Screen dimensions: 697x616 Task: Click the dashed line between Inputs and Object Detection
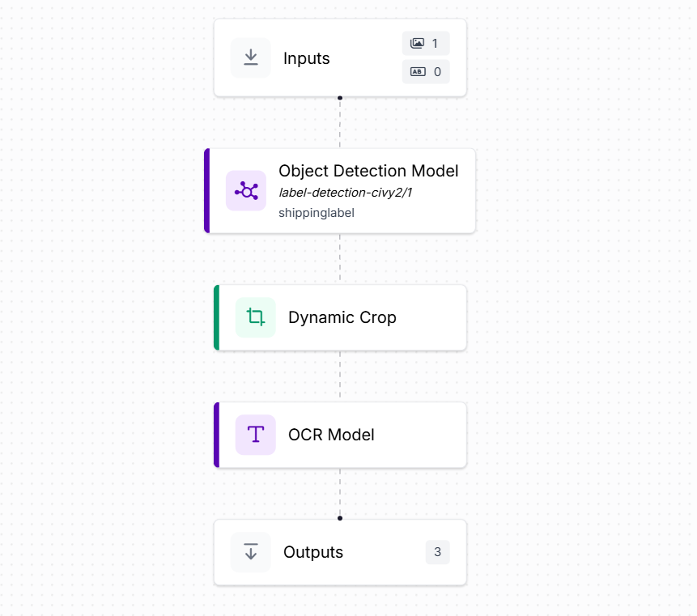[340, 124]
